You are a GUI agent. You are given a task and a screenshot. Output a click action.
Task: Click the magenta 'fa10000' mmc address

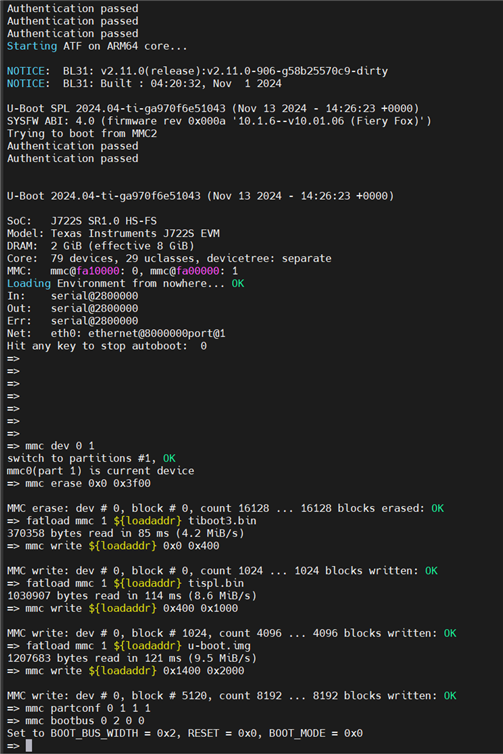coord(98,271)
